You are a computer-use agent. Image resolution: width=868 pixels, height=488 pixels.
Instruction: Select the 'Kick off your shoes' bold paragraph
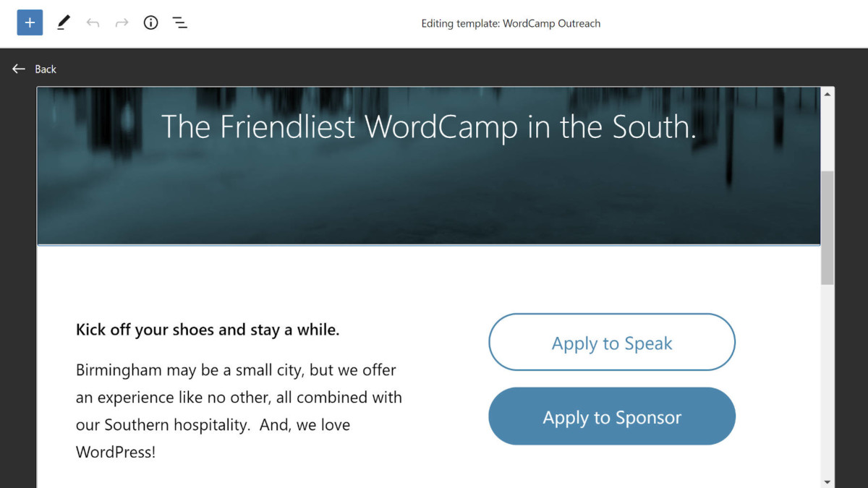coord(208,330)
